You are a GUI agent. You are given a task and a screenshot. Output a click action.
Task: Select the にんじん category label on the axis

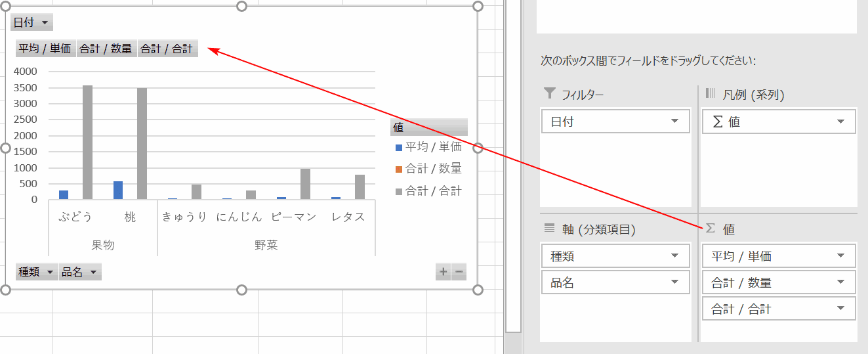coord(239,217)
